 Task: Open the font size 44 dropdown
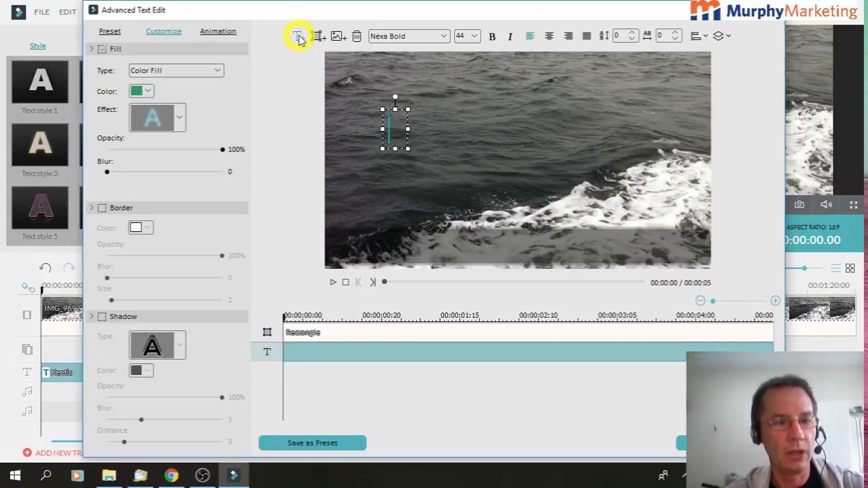pyautogui.click(x=467, y=36)
